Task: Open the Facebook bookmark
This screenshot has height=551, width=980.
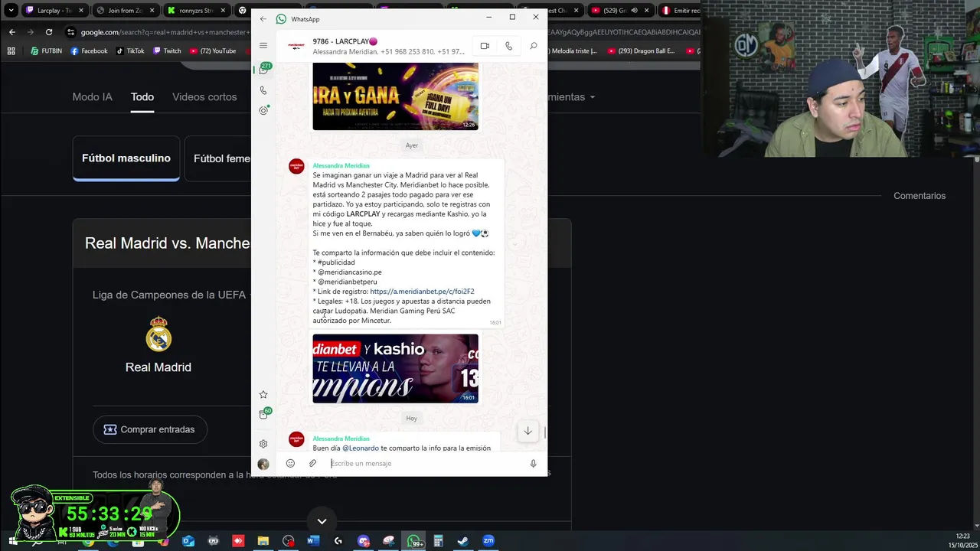Action: pyautogui.click(x=89, y=51)
